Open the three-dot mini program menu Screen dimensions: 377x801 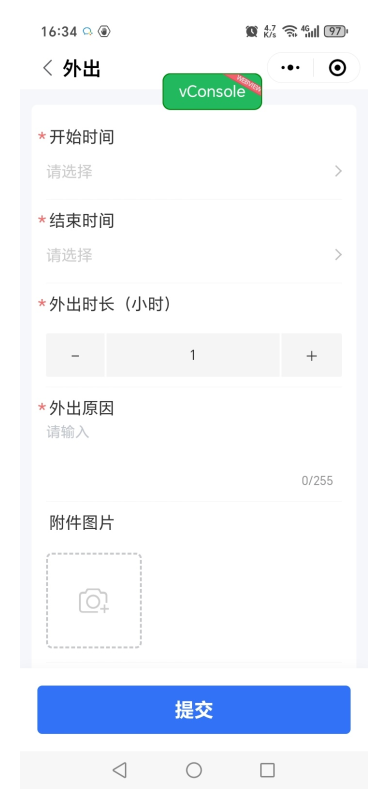coord(290,67)
